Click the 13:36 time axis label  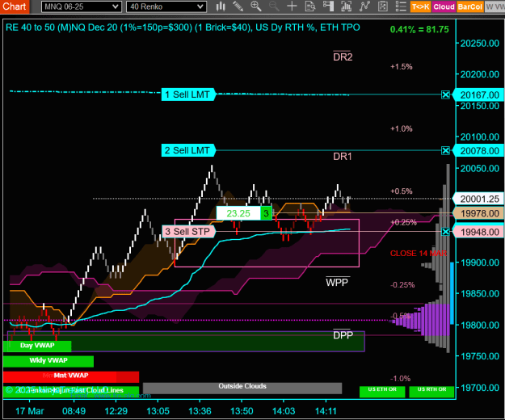200,411
